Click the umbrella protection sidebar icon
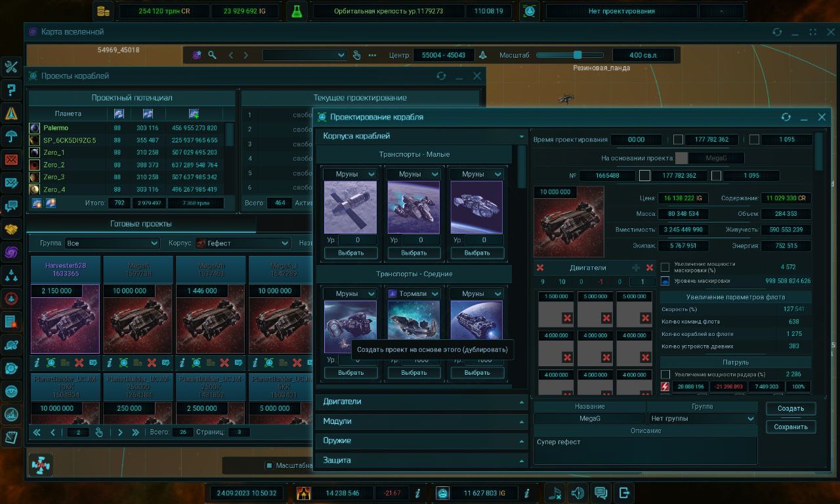Screen dimensions: 840x504 click(x=11, y=136)
